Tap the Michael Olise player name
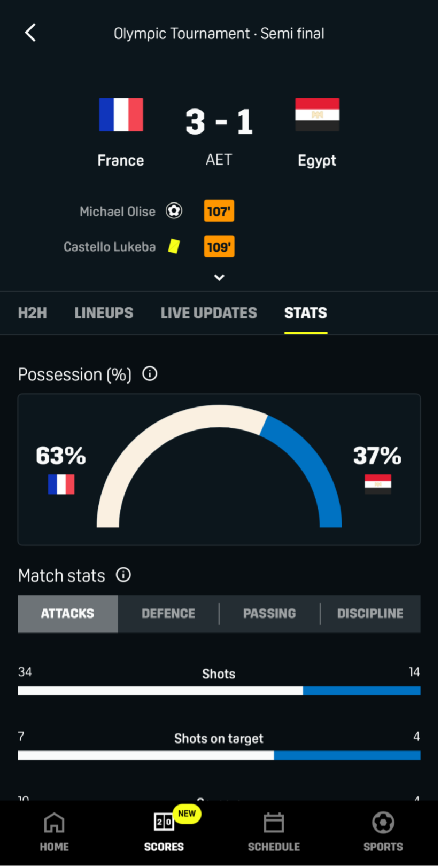The image size is (441, 868). 118,212
